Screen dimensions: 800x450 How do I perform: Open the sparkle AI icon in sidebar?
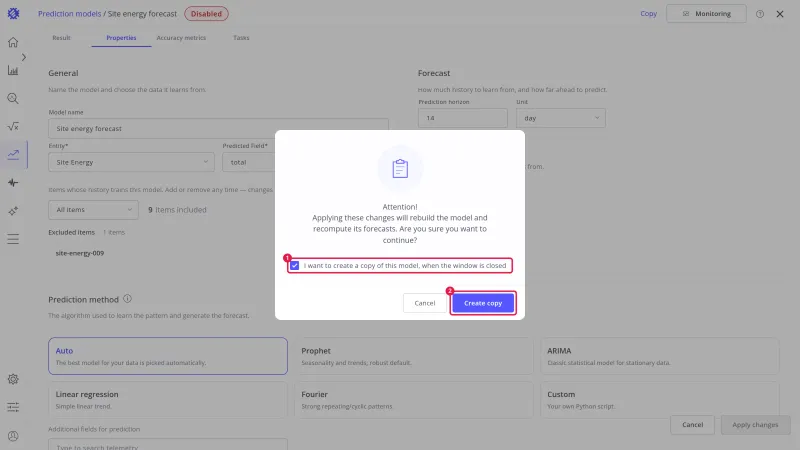pos(13,211)
